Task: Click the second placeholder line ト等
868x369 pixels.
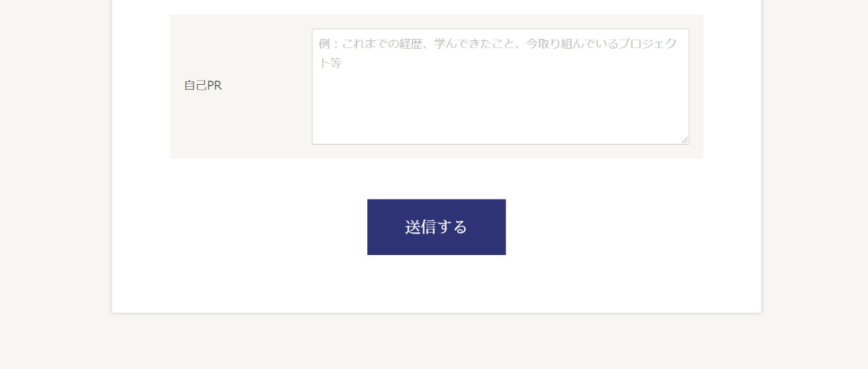Action: tap(330, 63)
